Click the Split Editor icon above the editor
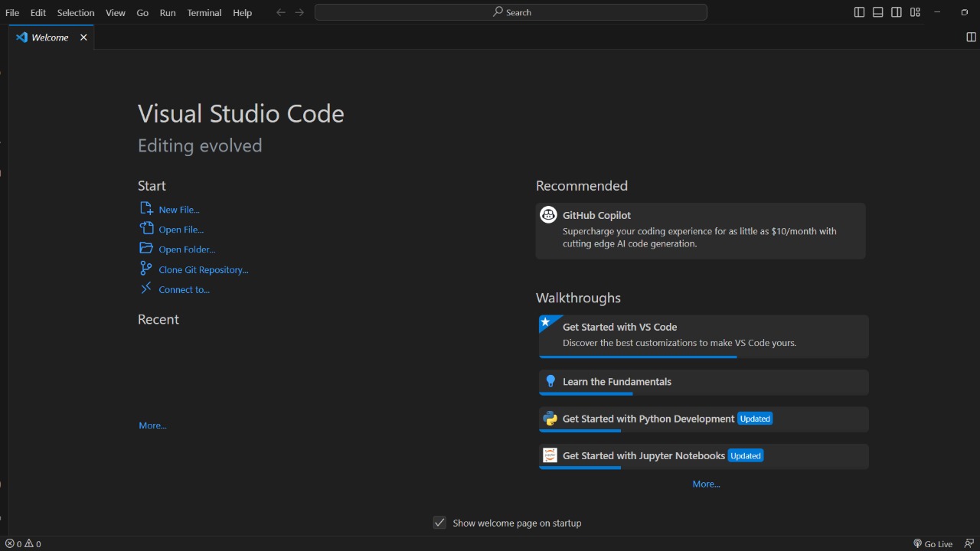The width and height of the screenshot is (980, 551). 971,36
